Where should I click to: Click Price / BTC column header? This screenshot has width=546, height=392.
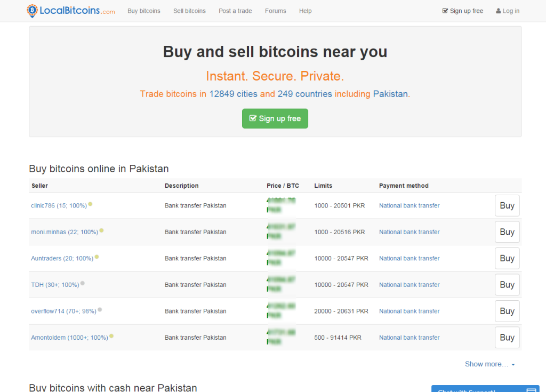point(283,186)
